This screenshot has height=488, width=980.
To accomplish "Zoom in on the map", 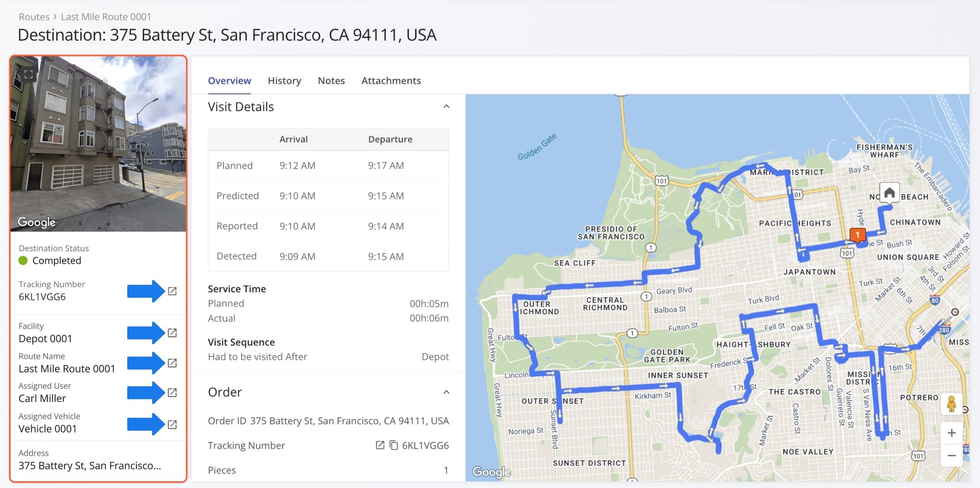I will (x=951, y=433).
